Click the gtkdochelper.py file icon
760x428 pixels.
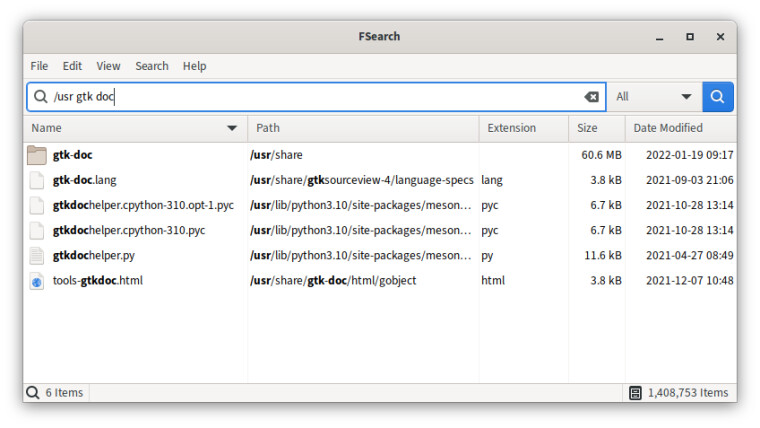[x=37, y=256]
